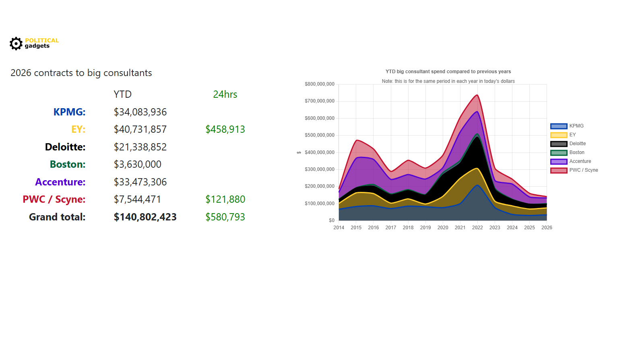Click the $600,000,000 y-axis label
This screenshot has height=362, width=644.
[320, 118]
